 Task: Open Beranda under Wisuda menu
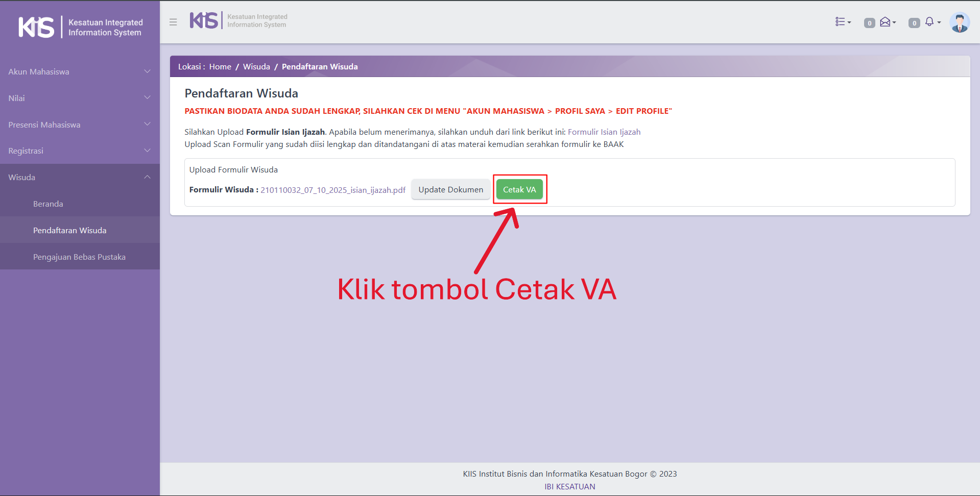coord(48,204)
